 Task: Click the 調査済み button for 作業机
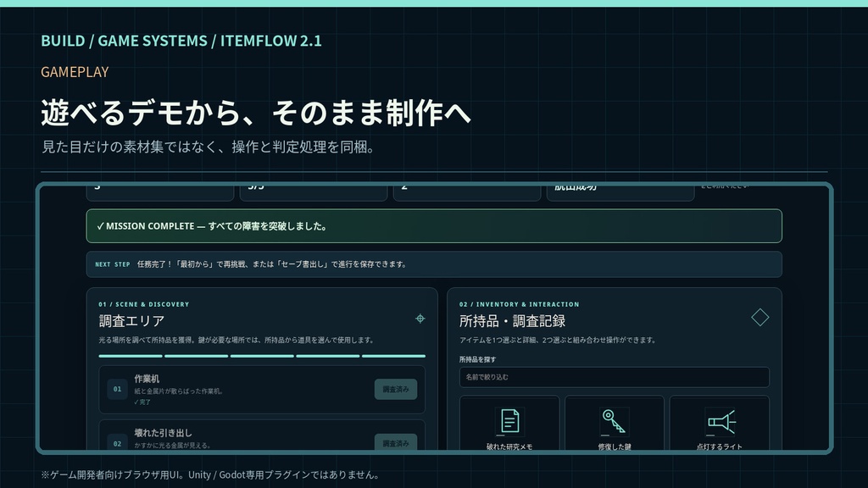pos(396,390)
